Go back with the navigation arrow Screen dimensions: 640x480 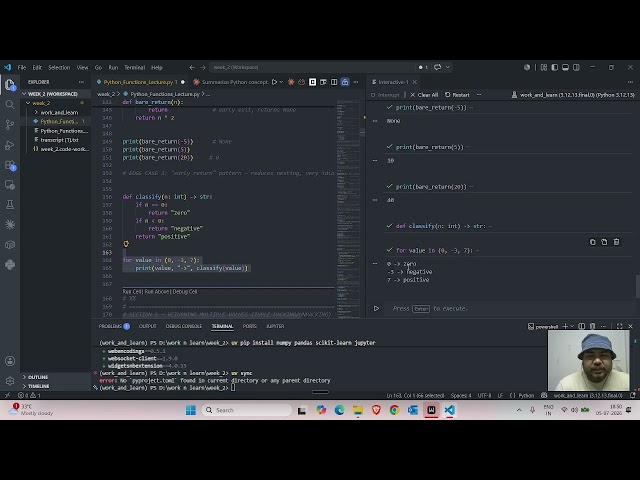pos(192,67)
